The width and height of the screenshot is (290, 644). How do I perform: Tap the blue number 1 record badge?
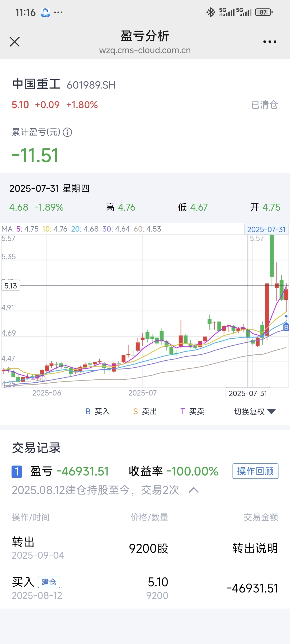coord(17,471)
